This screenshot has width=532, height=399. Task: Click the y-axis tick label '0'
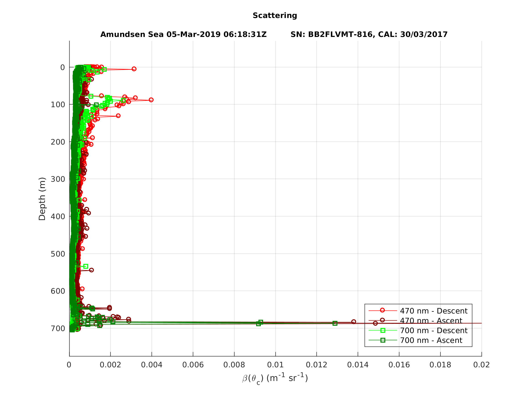click(x=62, y=67)
